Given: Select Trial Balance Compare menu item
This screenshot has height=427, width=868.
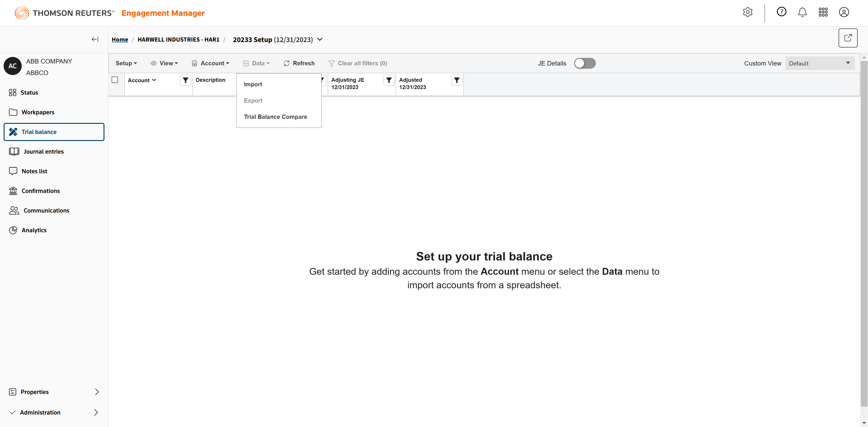Looking at the screenshot, I should click(275, 117).
